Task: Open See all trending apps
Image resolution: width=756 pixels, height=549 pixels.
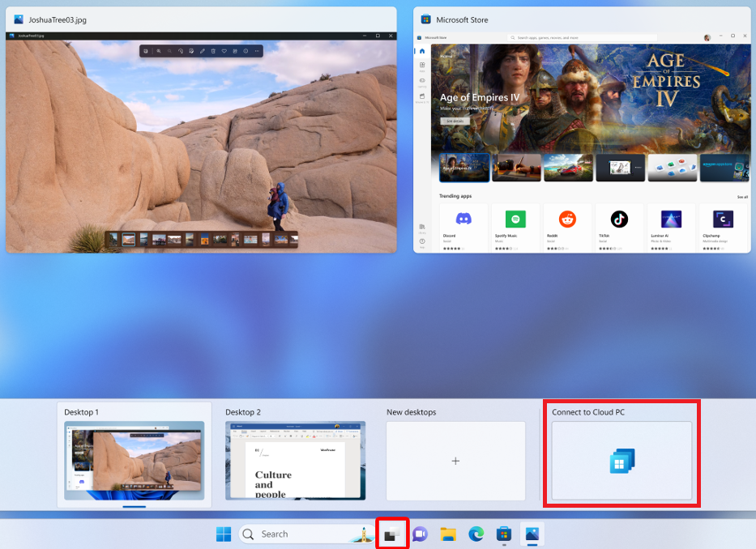Action: [x=742, y=196]
